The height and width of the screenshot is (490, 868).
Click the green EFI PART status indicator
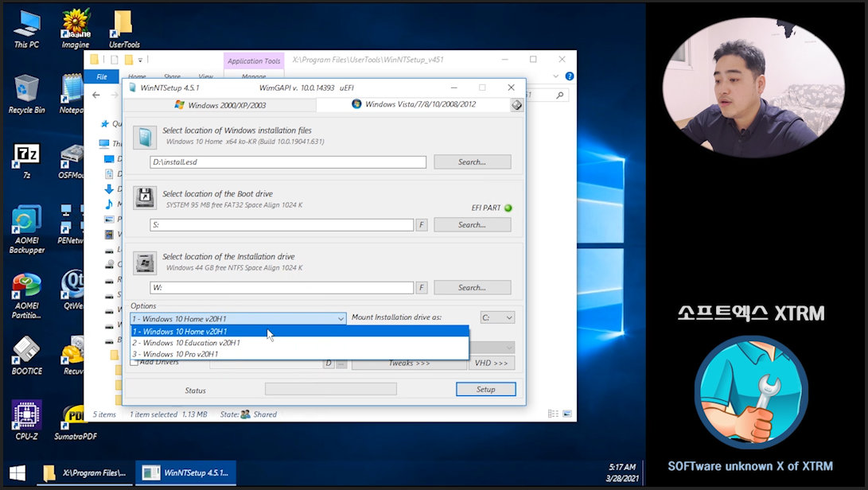[x=508, y=208]
